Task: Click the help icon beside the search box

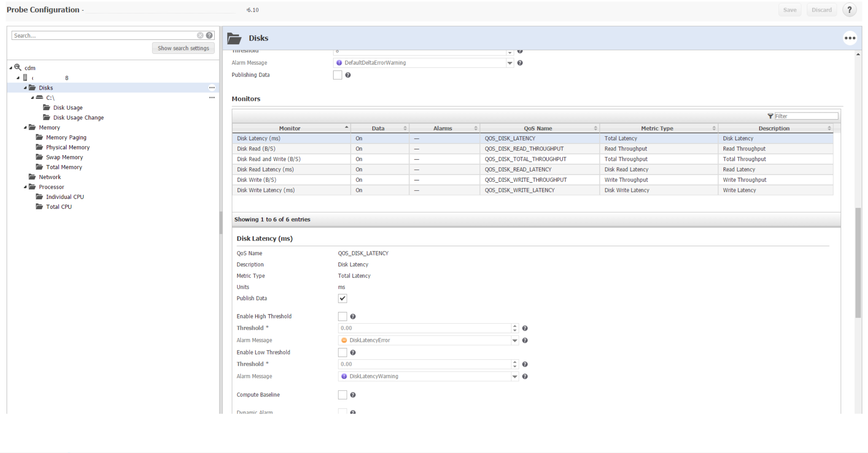Action: tap(209, 35)
